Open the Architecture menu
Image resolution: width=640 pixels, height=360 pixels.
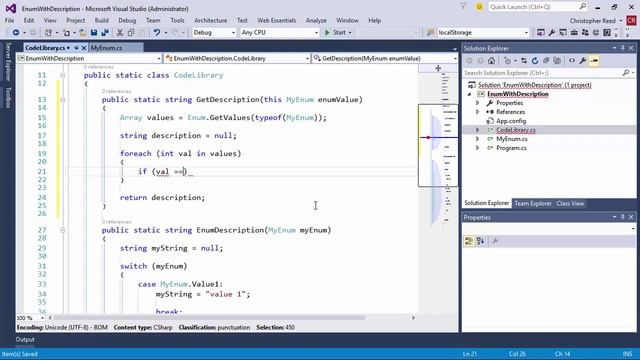[211, 20]
